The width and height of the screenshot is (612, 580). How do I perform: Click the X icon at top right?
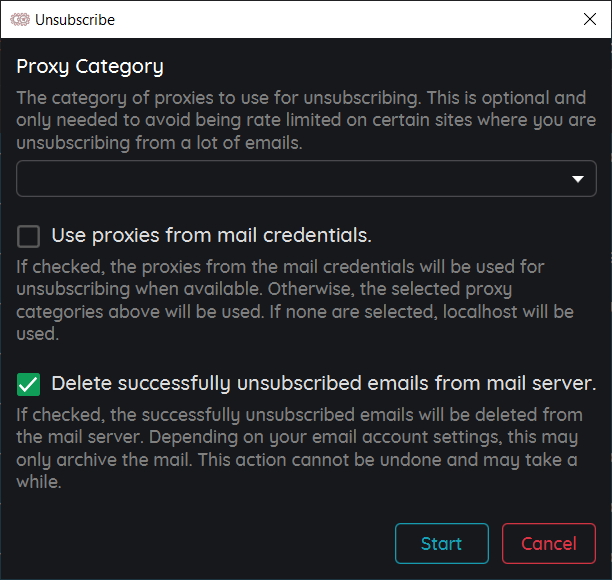pos(590,19)
